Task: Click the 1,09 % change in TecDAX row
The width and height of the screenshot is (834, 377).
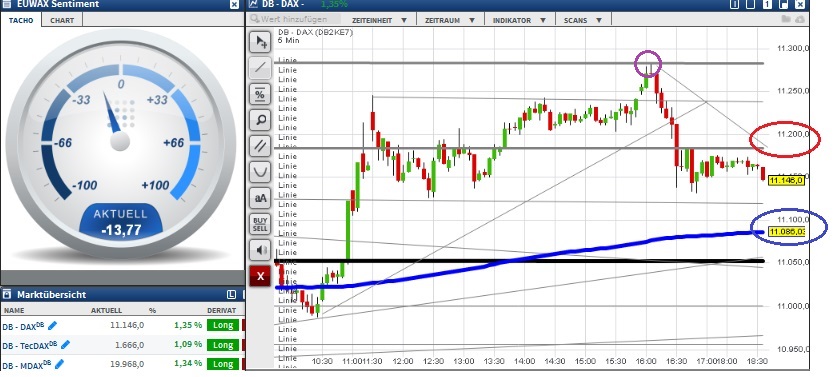Action: tap(188, 345)
